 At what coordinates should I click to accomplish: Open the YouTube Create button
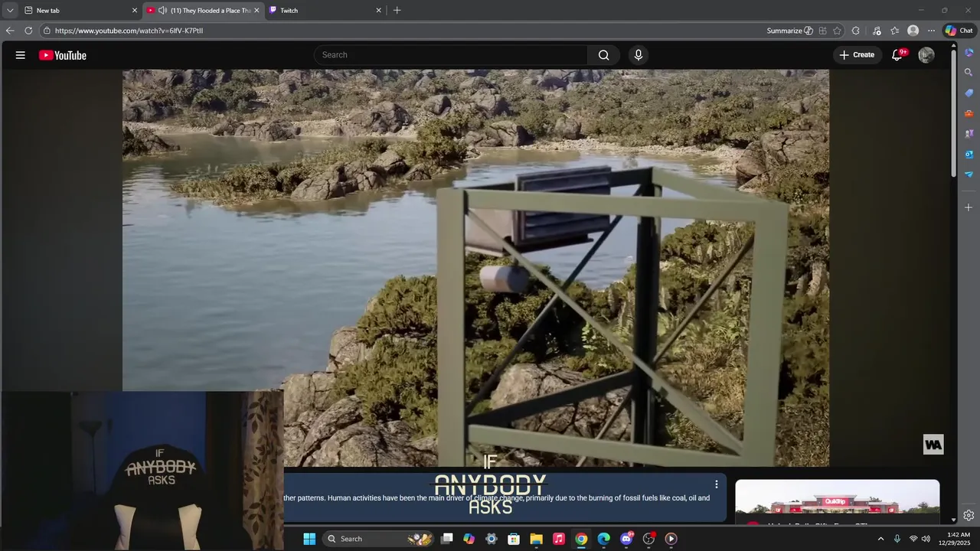[857, 55]
